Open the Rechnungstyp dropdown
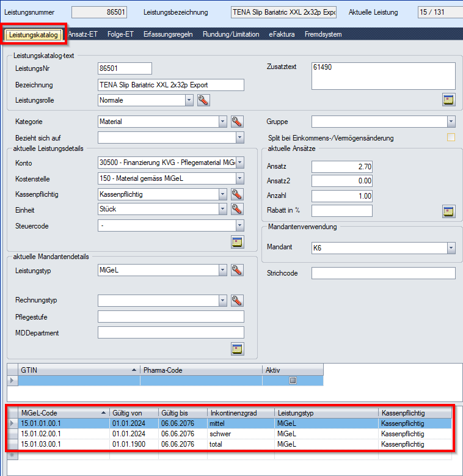 coord(222,300)
